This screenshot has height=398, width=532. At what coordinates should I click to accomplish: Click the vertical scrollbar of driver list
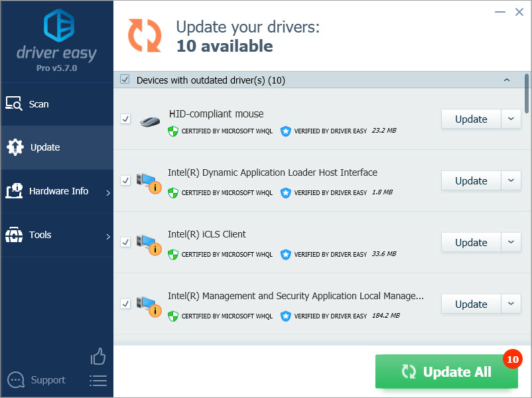[527, 93]
